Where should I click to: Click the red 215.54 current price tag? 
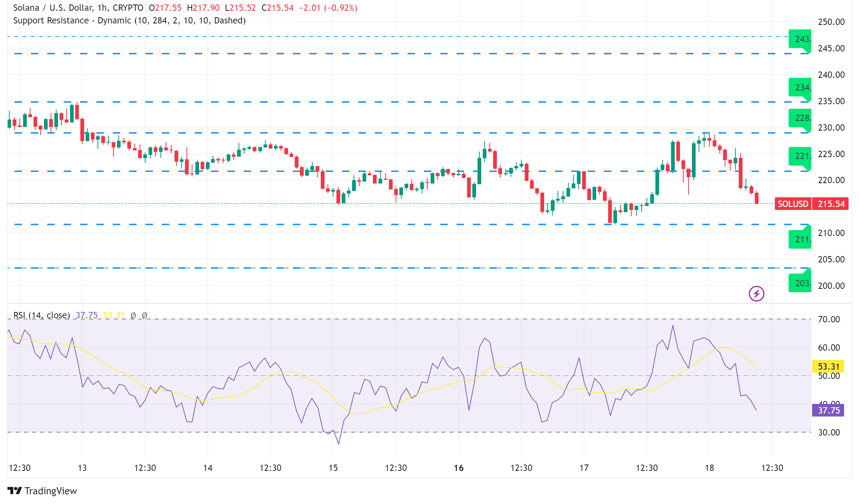pyautogui.click(x=831, y=204)
